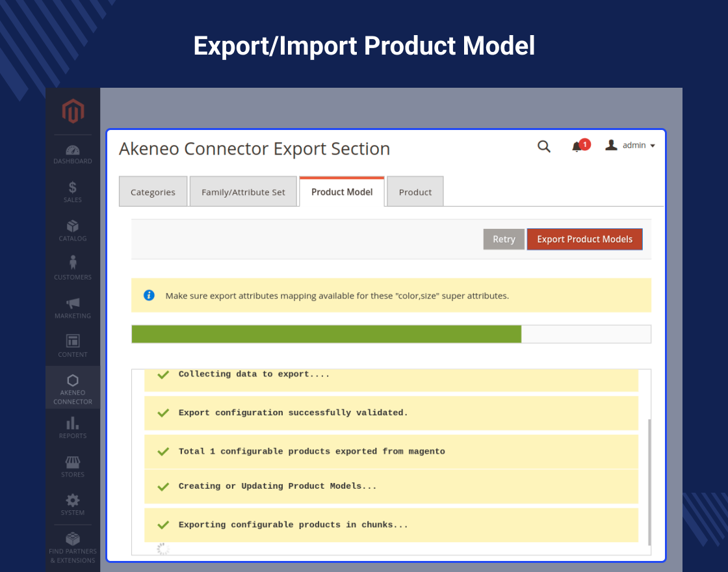The image size is (728, 572).
Task: Open the Content sidebar menu
Action: tap(73, 346)
